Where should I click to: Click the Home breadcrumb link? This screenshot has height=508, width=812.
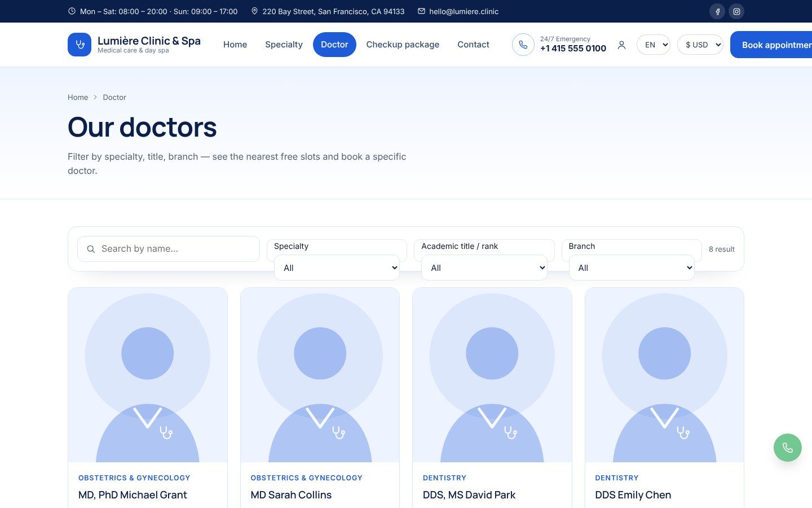click(78, 98)
